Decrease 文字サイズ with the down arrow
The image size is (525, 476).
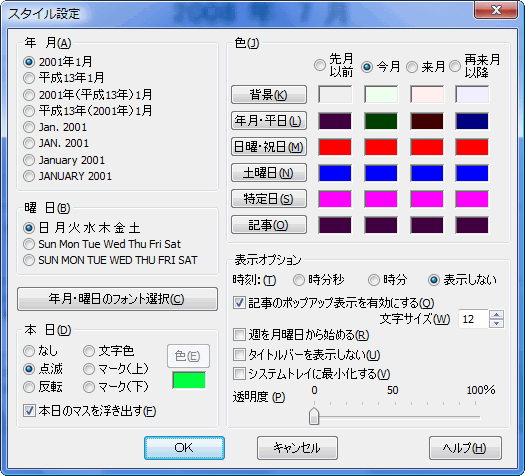point(497,323)
